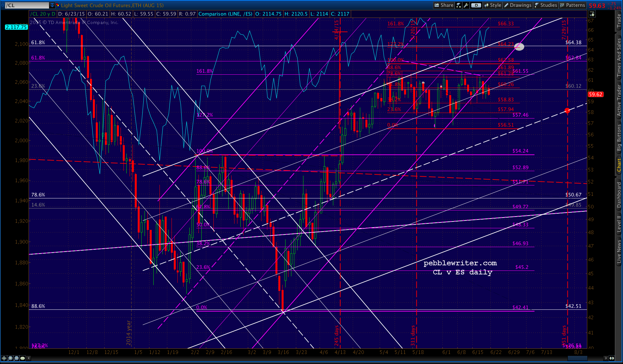623x364 pixels.
Task: Open the Share menu
Action: point(444,5)
